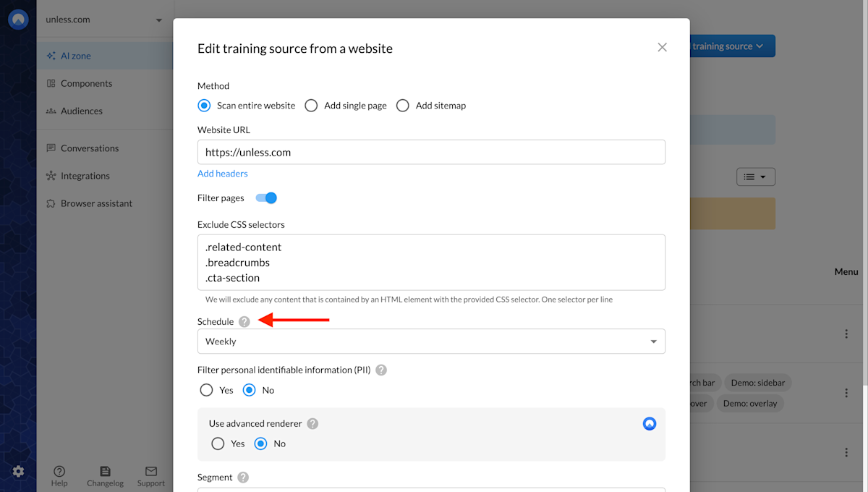This screenshot has width=868, height=492.
Task: Click the Components sidebar icon
Action: 51,83
